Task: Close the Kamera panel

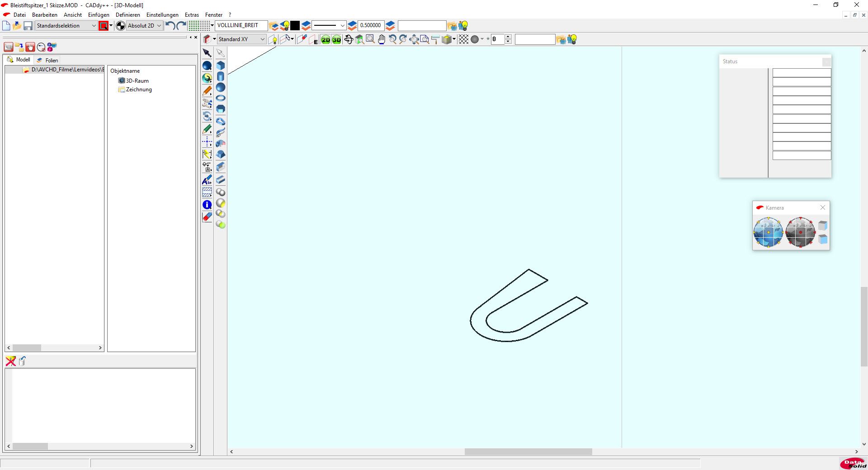Action: coord(823,207)
